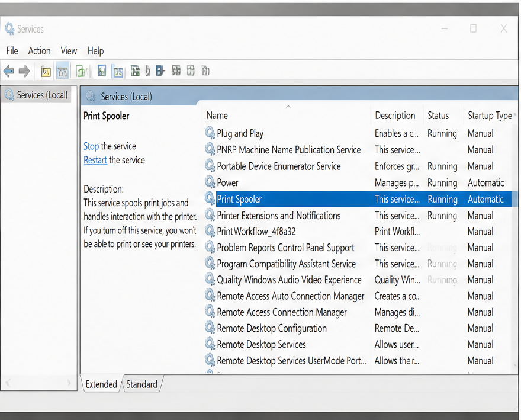Screen dimensions: 521x420
Task: Select Program Compatibility Assistant Service
Action: pyautogui.click(x=287, y=264)
